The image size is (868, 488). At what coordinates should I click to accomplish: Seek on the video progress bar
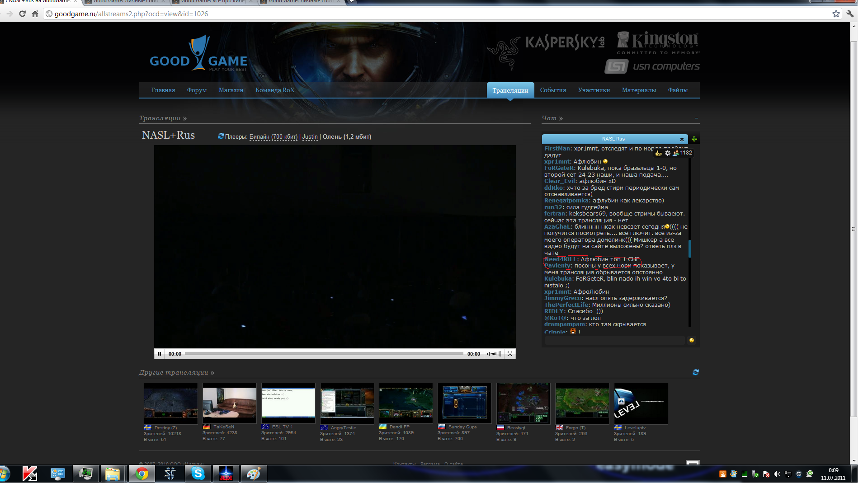(x=324, y=354)
